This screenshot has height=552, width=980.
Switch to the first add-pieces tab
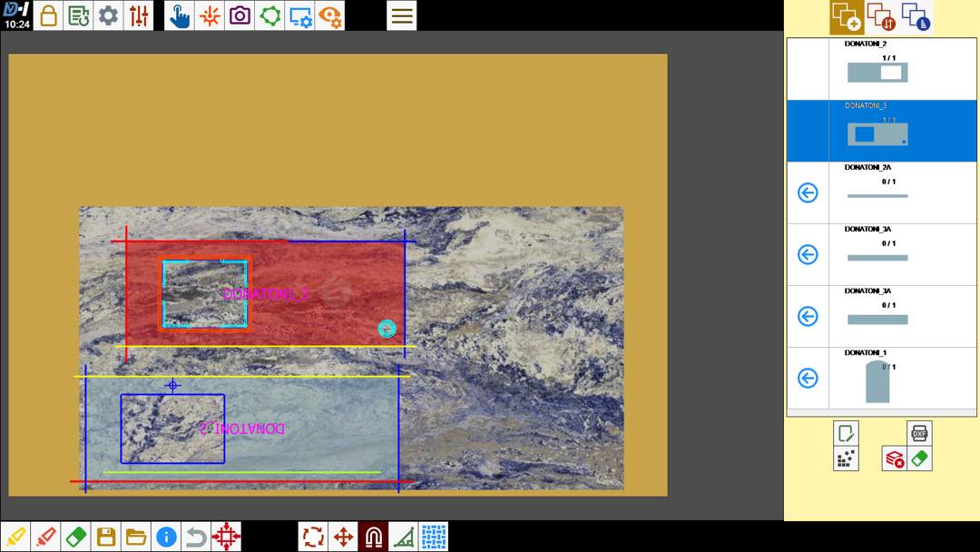pyautogui.click(x=847, y=17)
